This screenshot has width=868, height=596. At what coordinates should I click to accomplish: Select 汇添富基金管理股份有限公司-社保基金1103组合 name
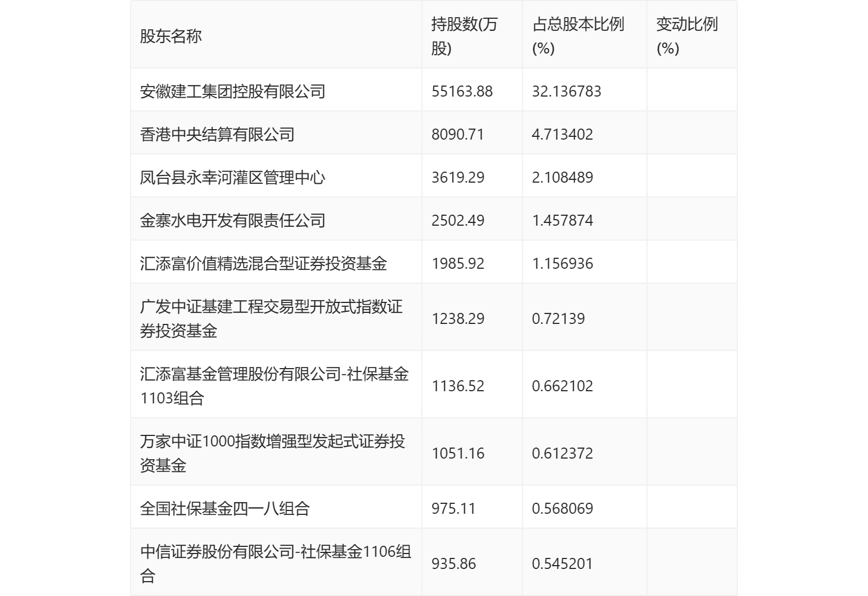point(274,386)
